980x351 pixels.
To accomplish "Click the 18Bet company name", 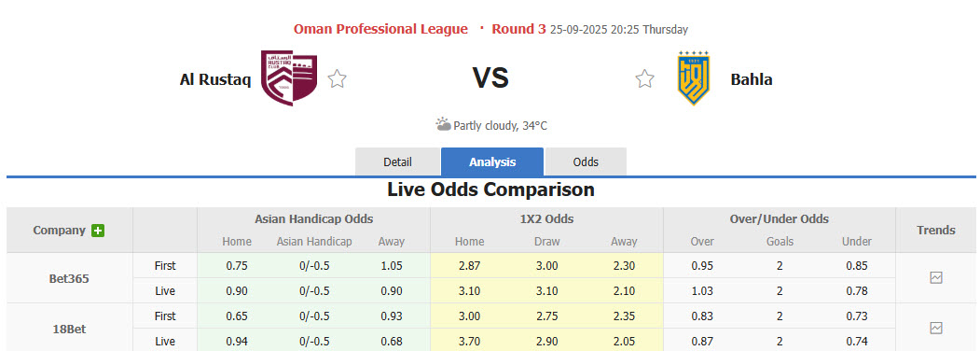I will click(x=69, y=330).
